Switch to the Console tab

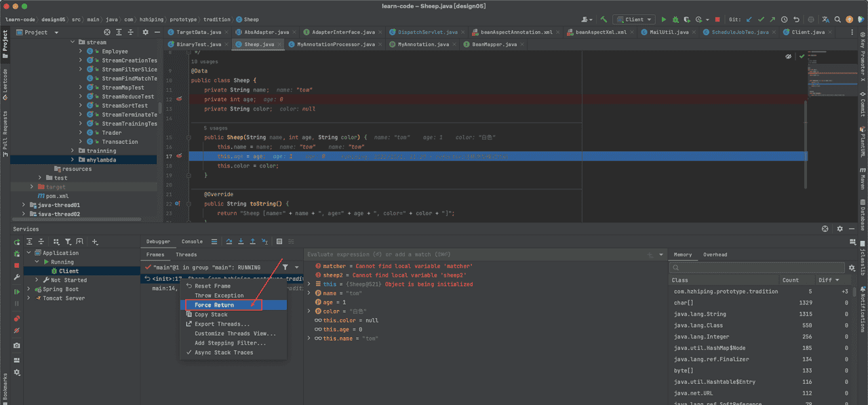click(192, 242)
